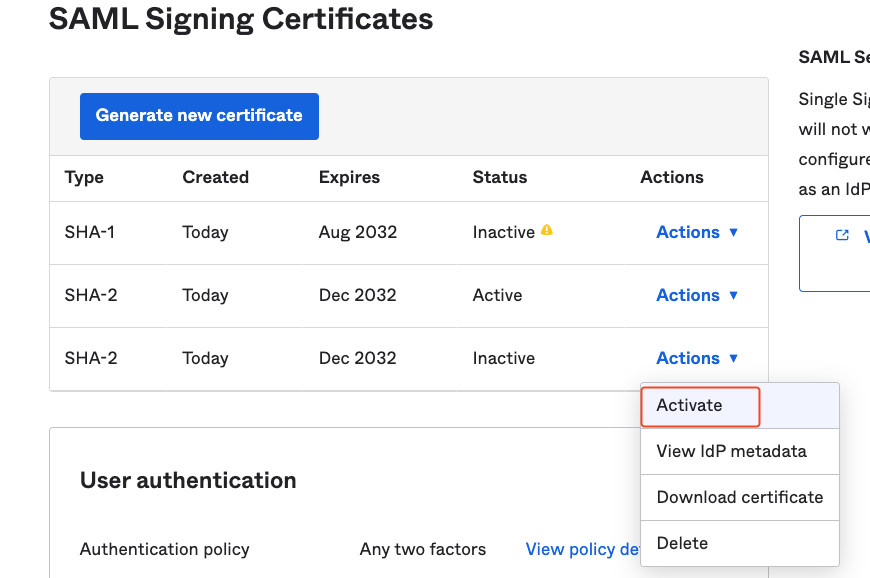Click the SHA-1 certificate table row
This screenshot has height=578, width=870.
tap(300, 232)
